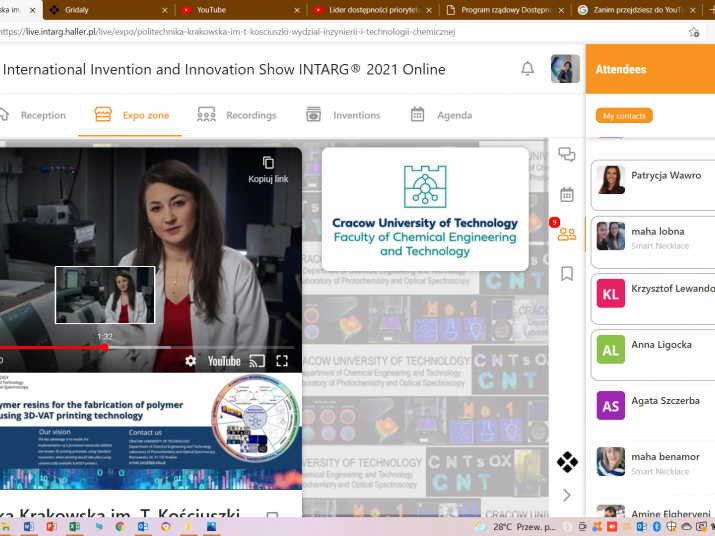Open the Inventions tab
This screenshot has width=715, height=536.
tap(343, 115)
